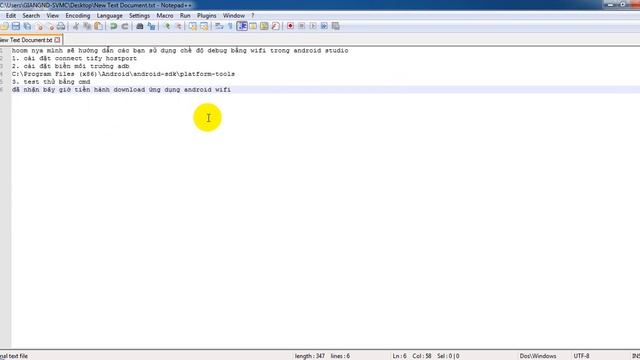Image resolution: width=640 pixels, height=360 pixels.
Task: Open the View menu
Action: coord(53,16)
